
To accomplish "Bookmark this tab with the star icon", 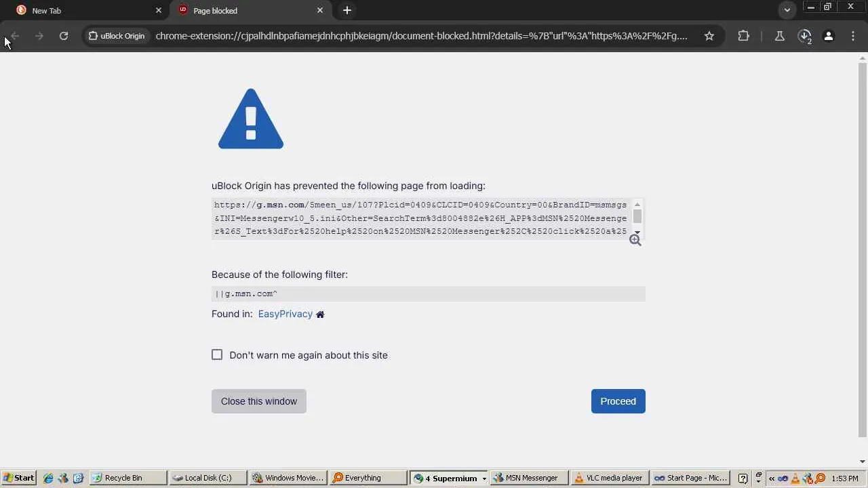I will (709, 36).
